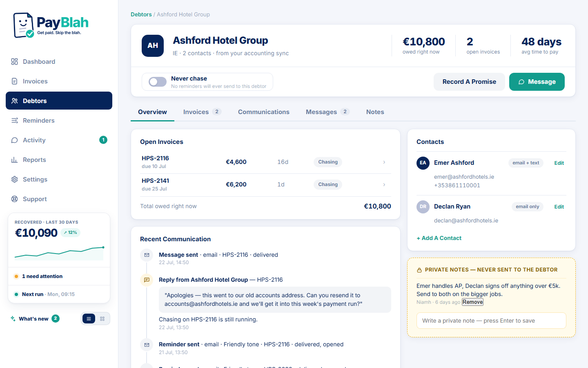Switch to the Invoices tab
Image resolution: width=588 pixels, height=368 pixels.
click(202, 112)
